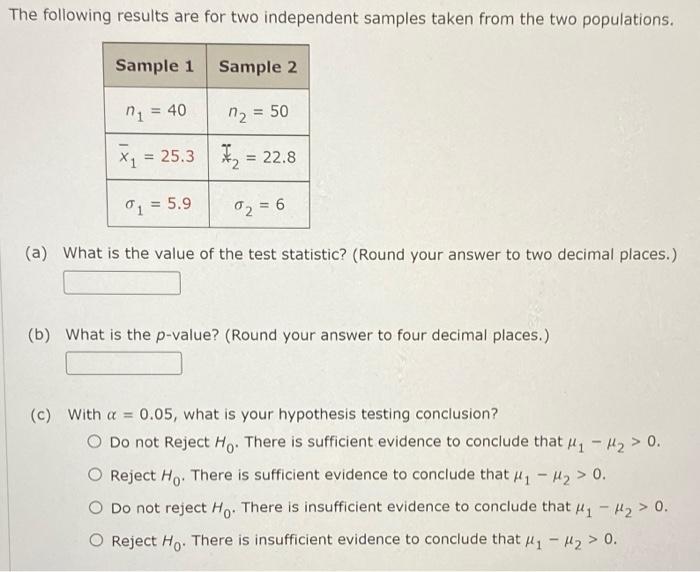Select 'Do not Reject H0, sufficient evidence' option

pyautogui.click(x=94, y=442)
